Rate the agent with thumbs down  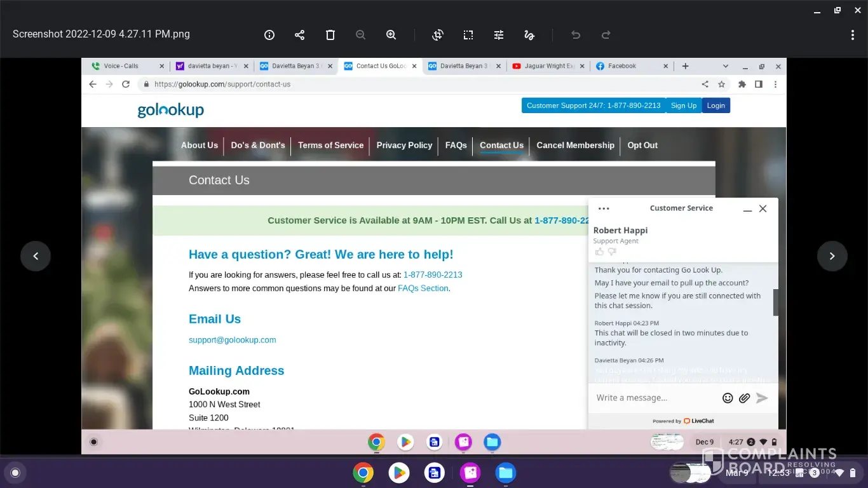[612, 252]
